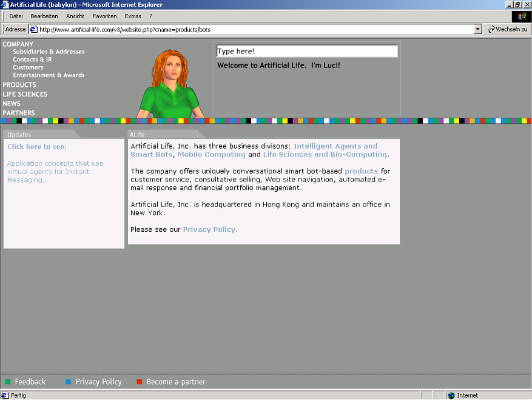The height and width of the screenshot is (400, 532).
Task: Follow the 'products' link in paragraph
Action: click(362, 171)
